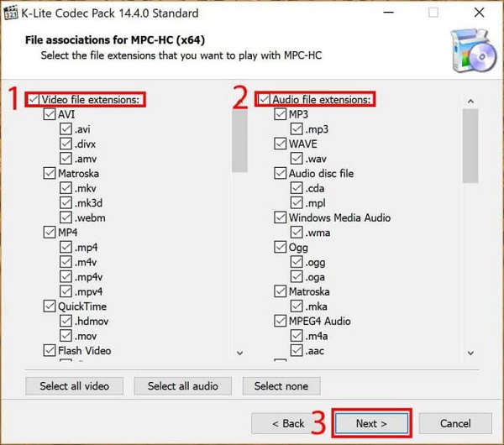Viewport: 504px width, 445px height.
Task: Uncheck the .mk3d extension checkbox
Action: pyautogui.click(x=66, y=202)
